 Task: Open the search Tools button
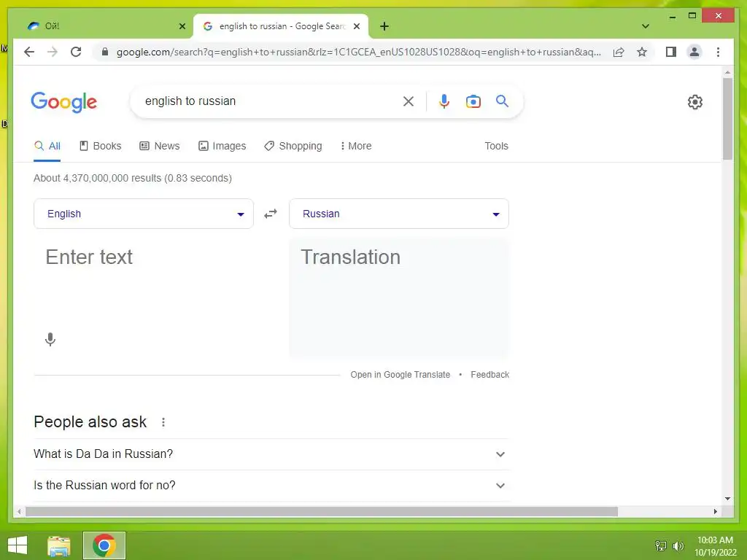496,146
